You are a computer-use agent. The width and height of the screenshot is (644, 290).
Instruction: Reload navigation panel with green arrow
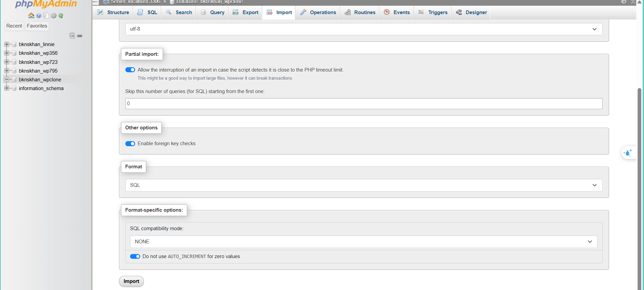click(61, 15)
